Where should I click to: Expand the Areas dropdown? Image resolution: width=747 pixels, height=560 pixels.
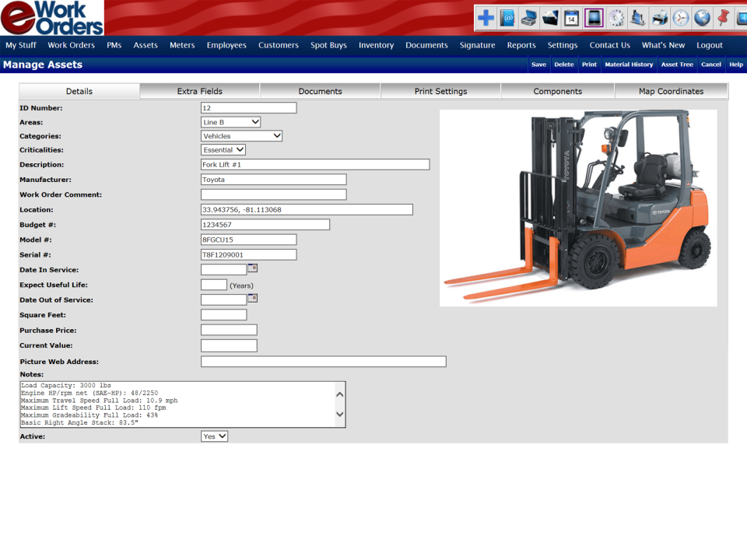coord(231,122)
